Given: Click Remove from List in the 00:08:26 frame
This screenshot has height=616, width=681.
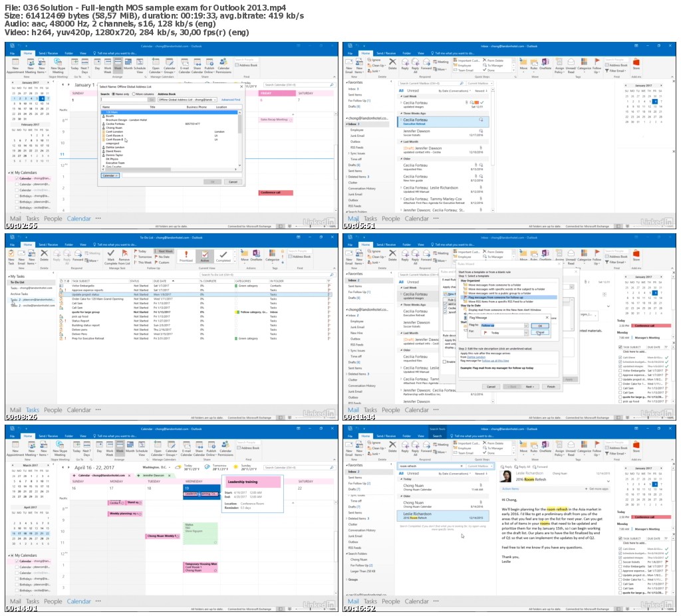Looking at the screenshot, I should 124,257.
